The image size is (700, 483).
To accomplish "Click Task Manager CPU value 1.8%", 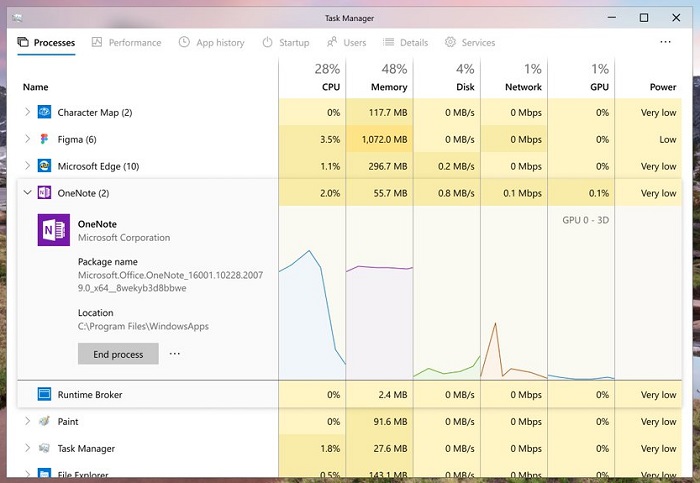I will tap(330, 448).
